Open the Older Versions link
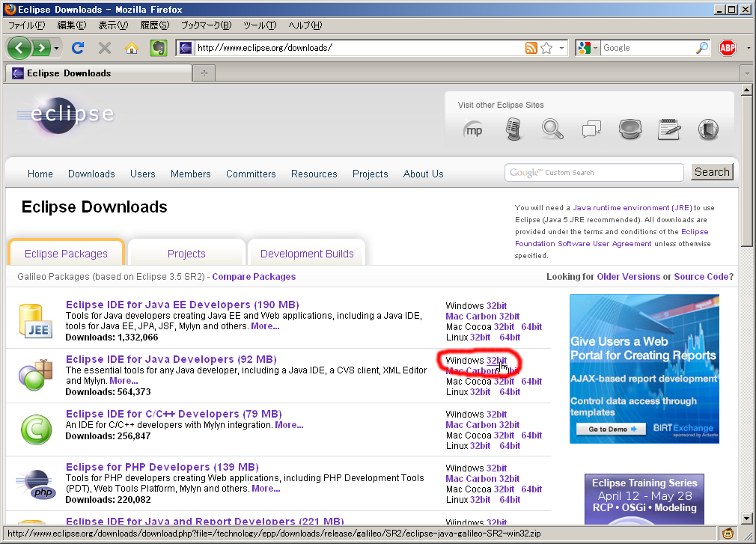Image resolution: width=756 pixels, height=544 pixels. pos(628,277)
